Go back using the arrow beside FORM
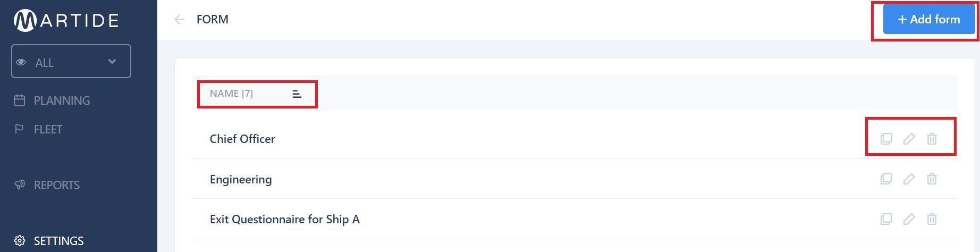The height and width of the screenshot is (252, 980). point(180,20)
